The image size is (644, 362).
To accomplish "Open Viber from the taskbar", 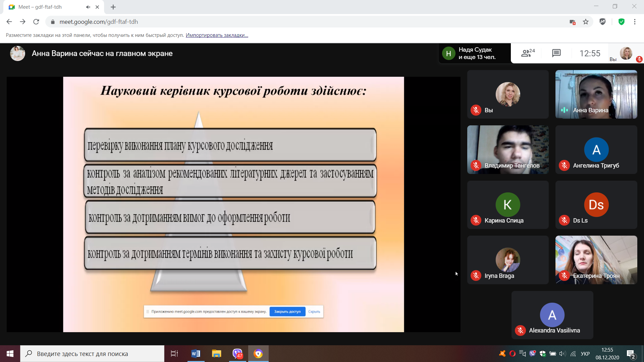I will [x=237, y=354].
